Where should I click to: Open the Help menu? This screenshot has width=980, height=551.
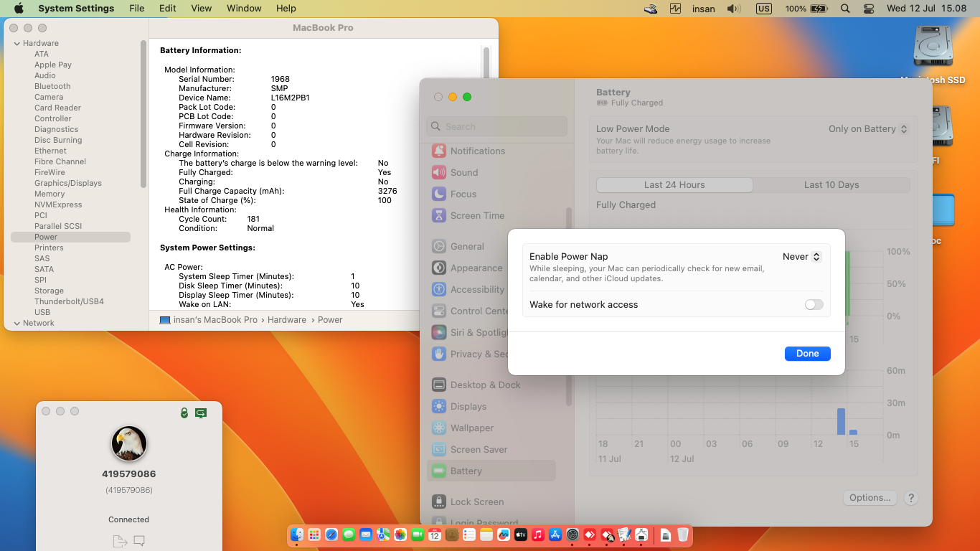click(x=286, y=9)
